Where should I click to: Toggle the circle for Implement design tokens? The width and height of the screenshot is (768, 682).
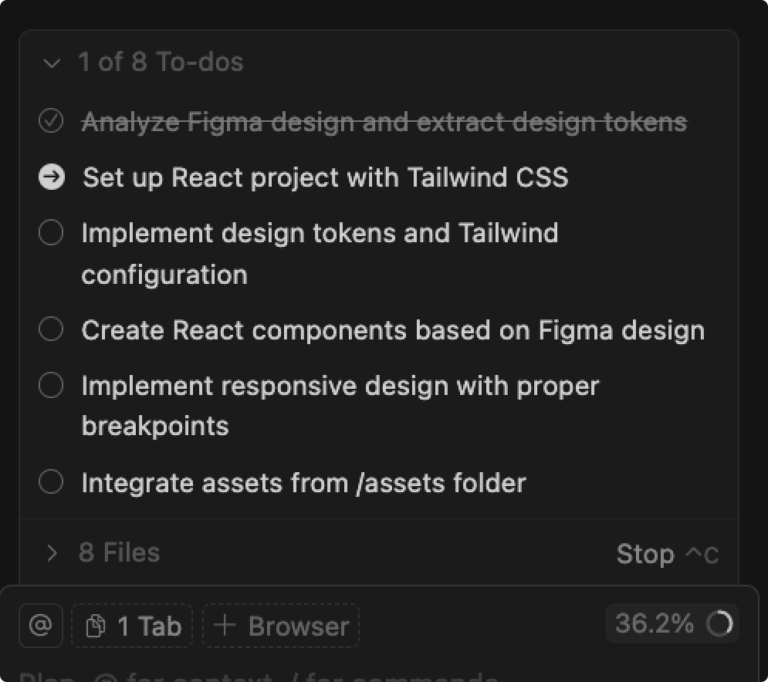(x=51, y=233)
